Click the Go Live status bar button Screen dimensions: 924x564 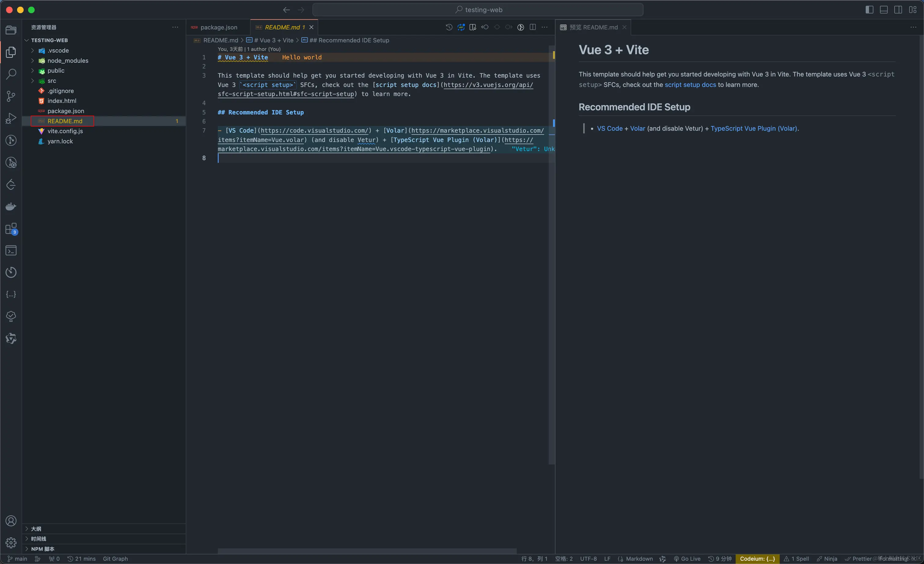pyautogui.click(x=687, y=559)
